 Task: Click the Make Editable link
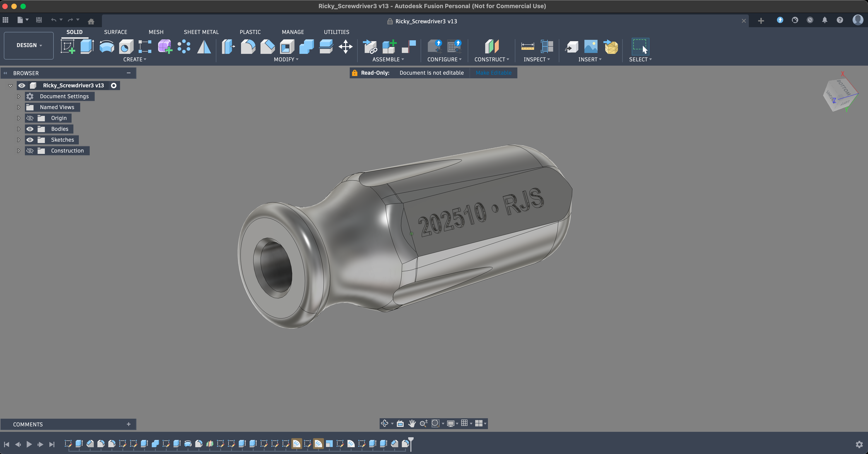click(493, 73)
